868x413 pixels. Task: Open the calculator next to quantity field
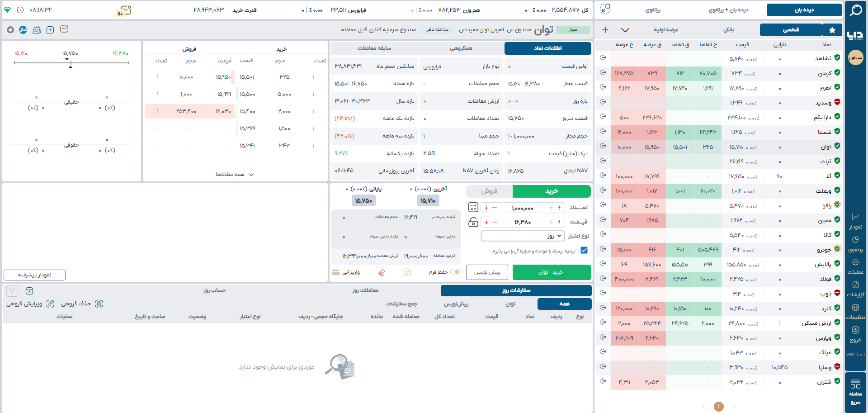click(x=473, y=208)
